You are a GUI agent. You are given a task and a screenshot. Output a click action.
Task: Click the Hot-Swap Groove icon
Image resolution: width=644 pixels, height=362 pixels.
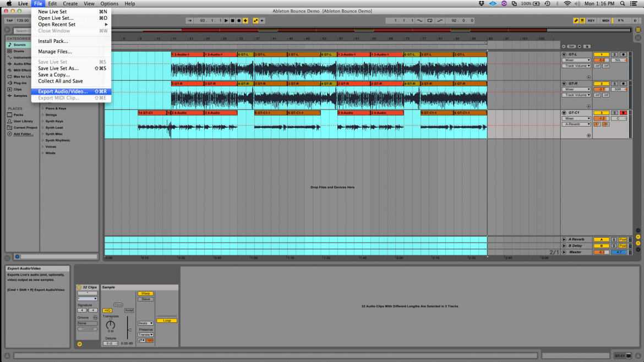click(95, 317)
